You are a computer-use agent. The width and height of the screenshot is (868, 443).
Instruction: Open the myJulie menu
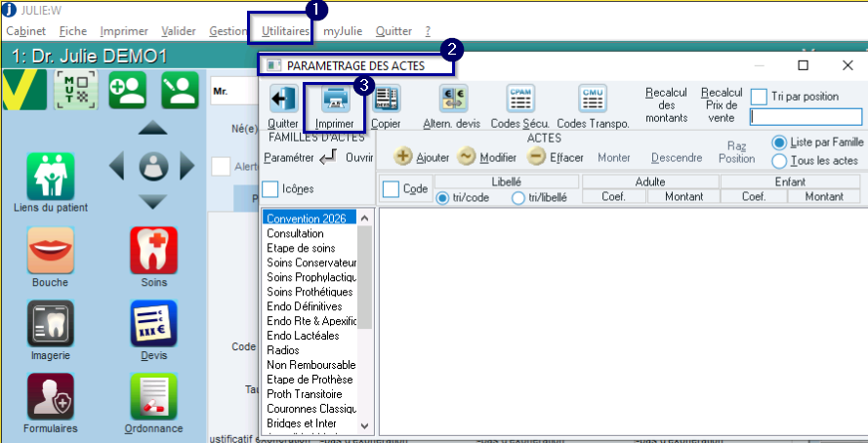(343, 31)
